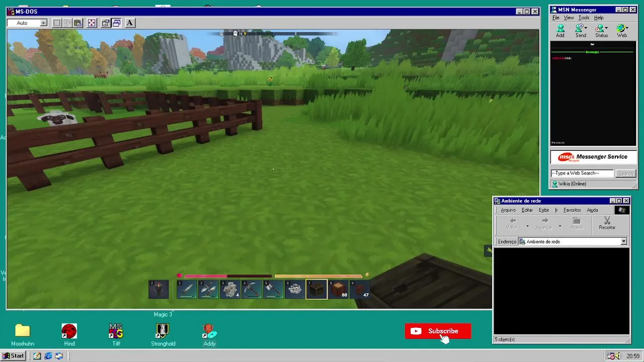Screen dimensions: 644x362
Task: Click the Copy icon in MS-DOS toolbar
Action: pos(67,23)
